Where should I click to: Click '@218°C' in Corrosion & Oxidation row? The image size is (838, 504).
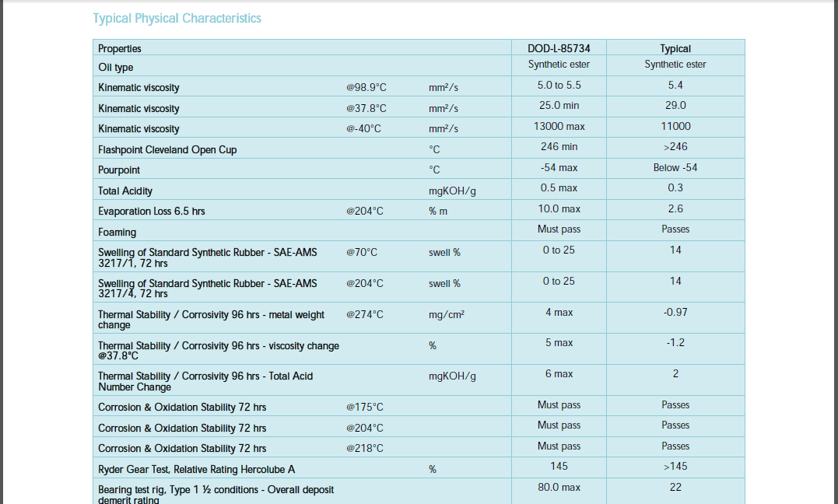pyautogui.click(x=364, y=449)
